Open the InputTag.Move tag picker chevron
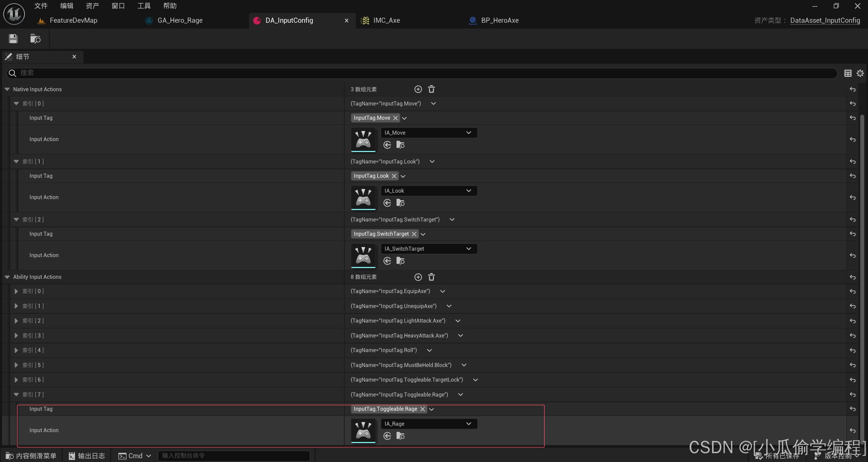The height and width of the screenshot is (462, 868). 404,118
